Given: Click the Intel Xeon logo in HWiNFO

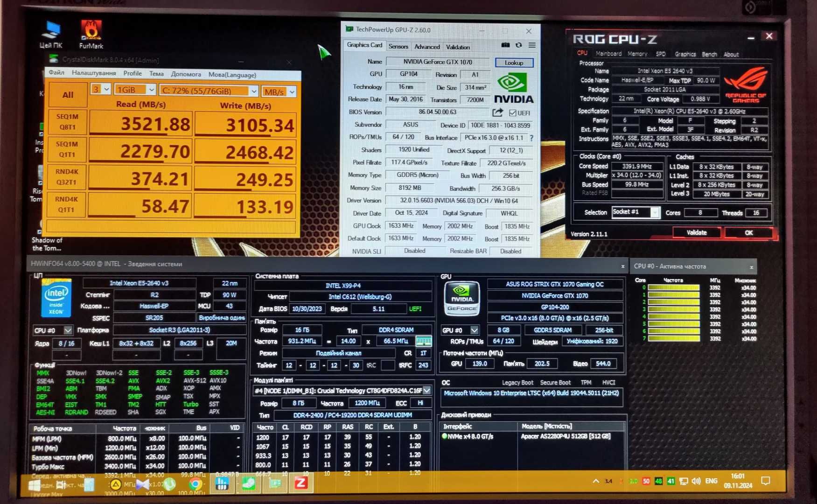Looking at the screenshot, I should point(56,298).
